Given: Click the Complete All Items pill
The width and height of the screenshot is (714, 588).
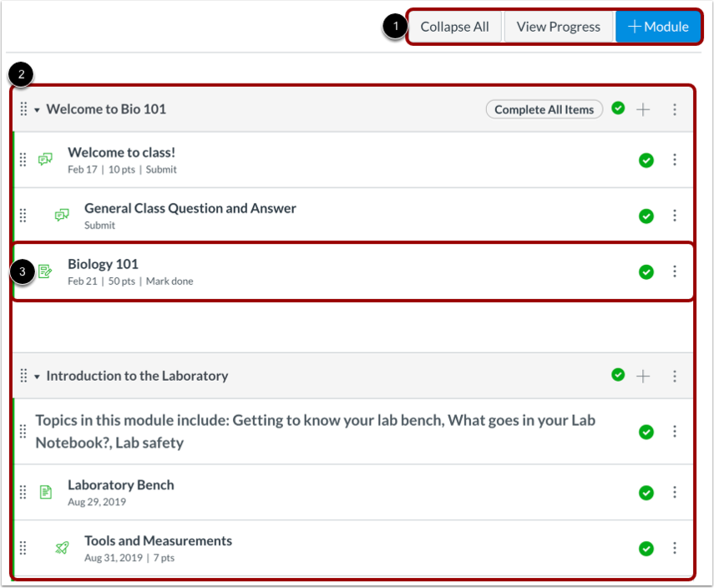Looking at the screenshot, I should [x=544, y=109].
